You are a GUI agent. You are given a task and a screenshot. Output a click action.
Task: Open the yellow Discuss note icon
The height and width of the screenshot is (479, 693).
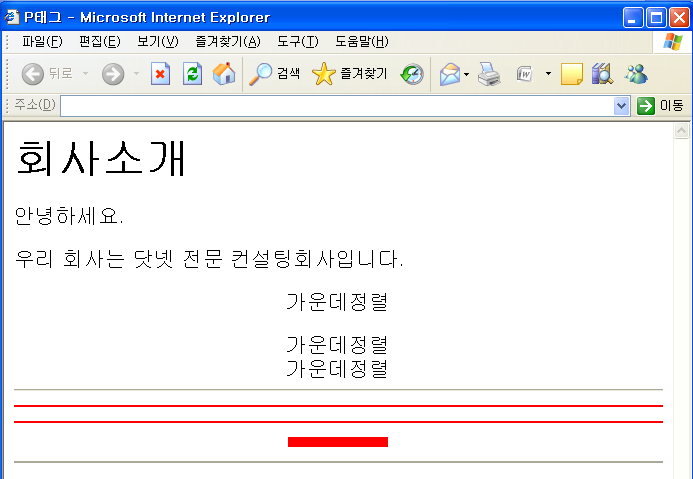tap(571, 74)
